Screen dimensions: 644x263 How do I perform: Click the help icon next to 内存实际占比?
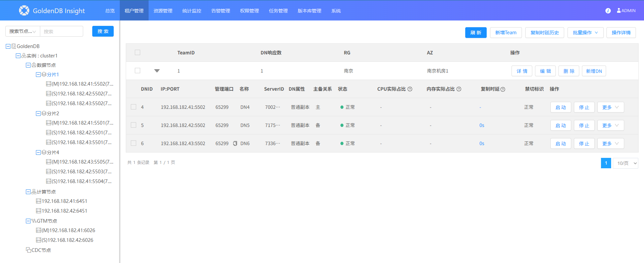pyautogui.click(x=459, y=89)
